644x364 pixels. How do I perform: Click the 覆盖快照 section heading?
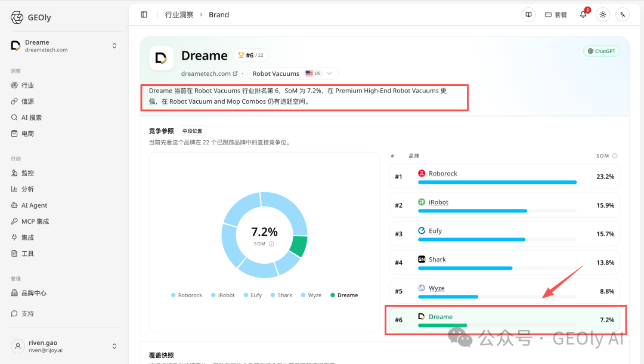point(162,356)
